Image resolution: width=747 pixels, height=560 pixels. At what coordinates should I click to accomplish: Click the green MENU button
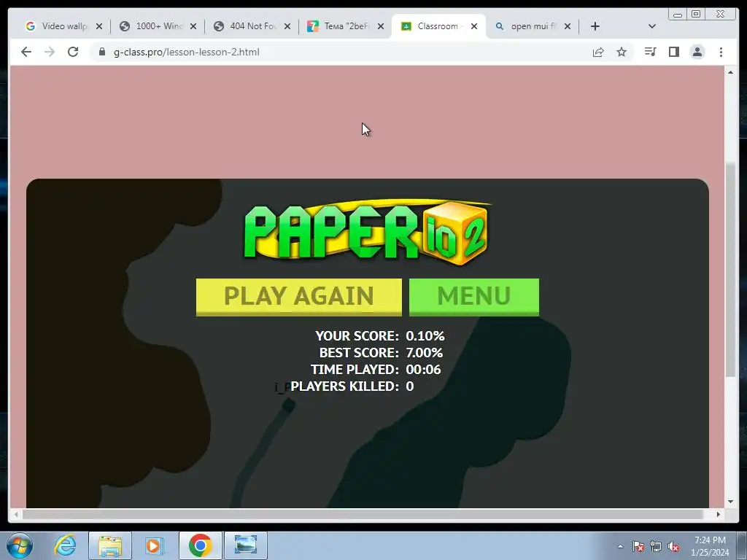pyautogui.click(x=474, y=297)
